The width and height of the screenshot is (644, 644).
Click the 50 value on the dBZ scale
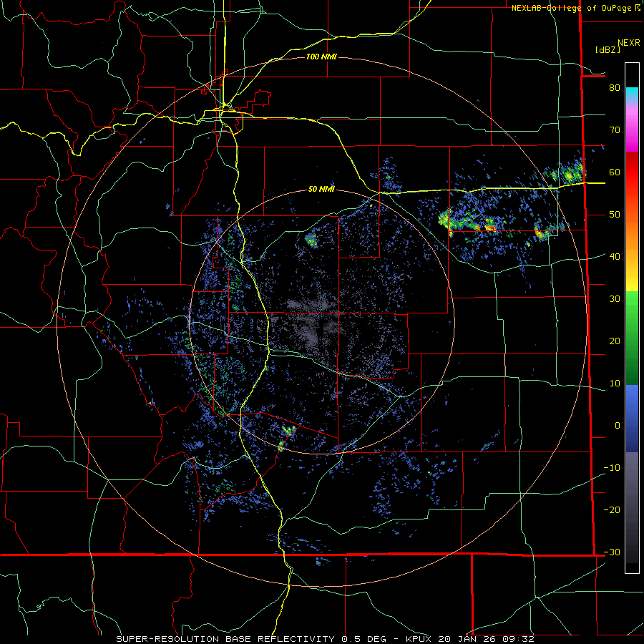coord(615,215)
